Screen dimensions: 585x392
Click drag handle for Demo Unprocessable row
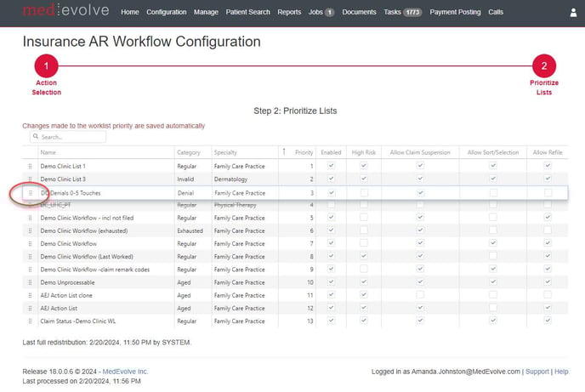31,281
